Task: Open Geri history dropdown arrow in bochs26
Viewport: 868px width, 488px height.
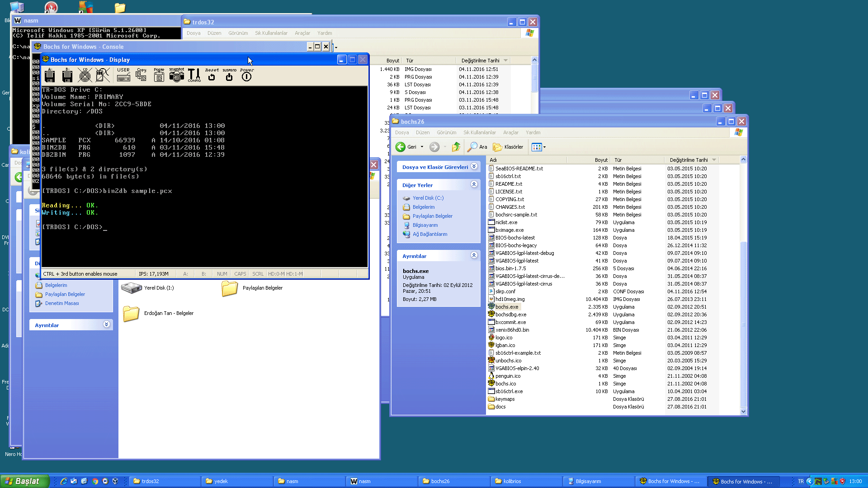Action: pyautogui.click(x=422, y=147)
